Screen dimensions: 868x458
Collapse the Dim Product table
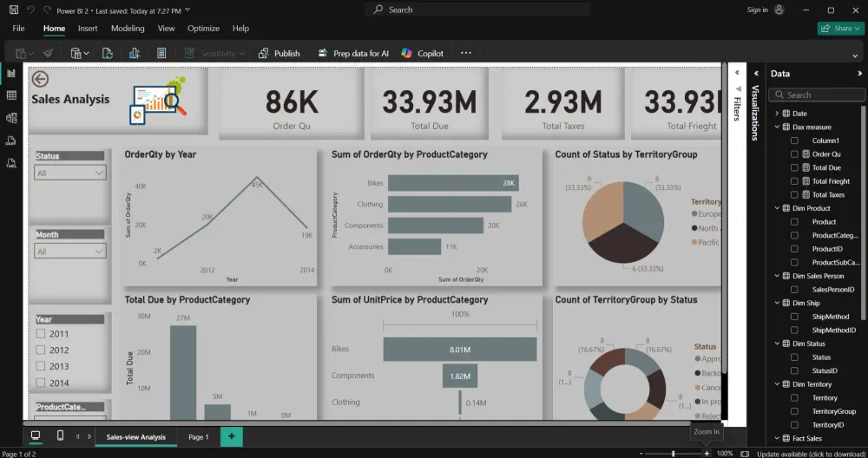click(x=777, y=208)
